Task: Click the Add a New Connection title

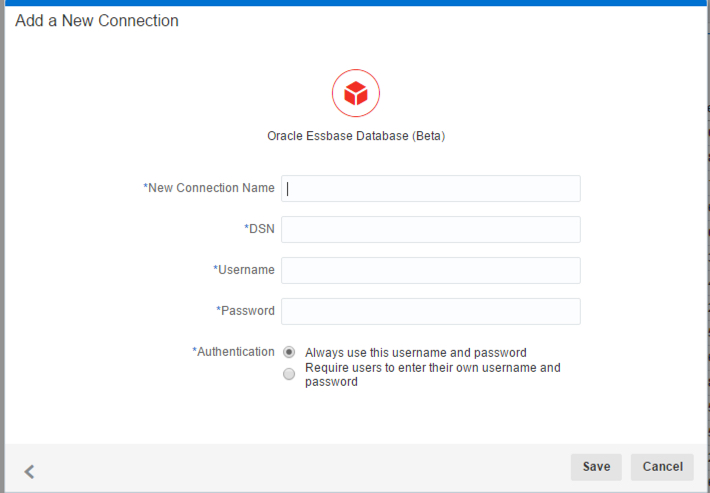Action: (97, 21)
